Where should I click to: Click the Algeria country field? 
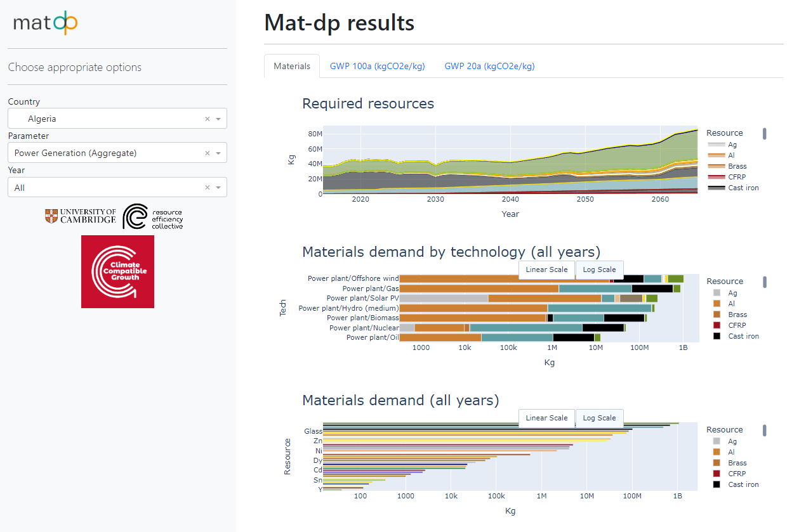pos(117,119)
